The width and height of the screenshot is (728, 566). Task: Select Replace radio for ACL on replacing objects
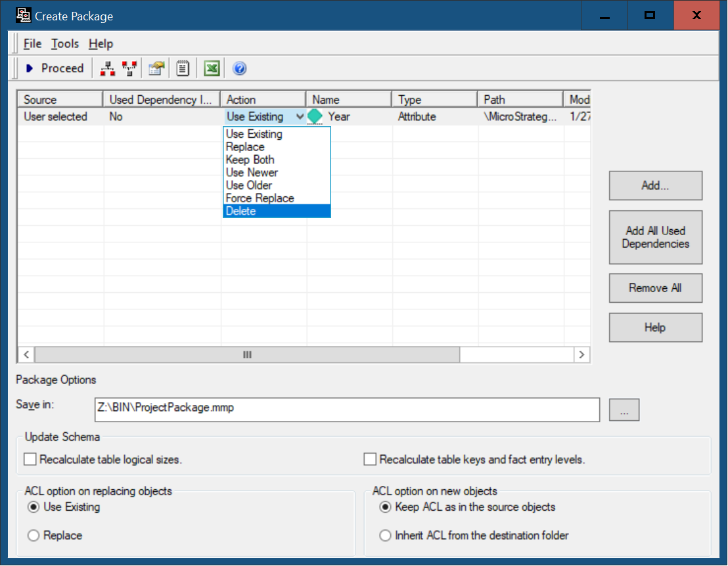(34, 536)
